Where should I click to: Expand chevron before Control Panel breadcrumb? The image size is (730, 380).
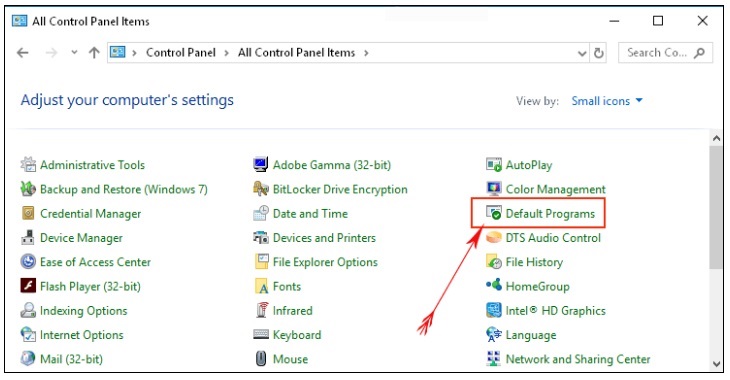(x=135, y=53)
